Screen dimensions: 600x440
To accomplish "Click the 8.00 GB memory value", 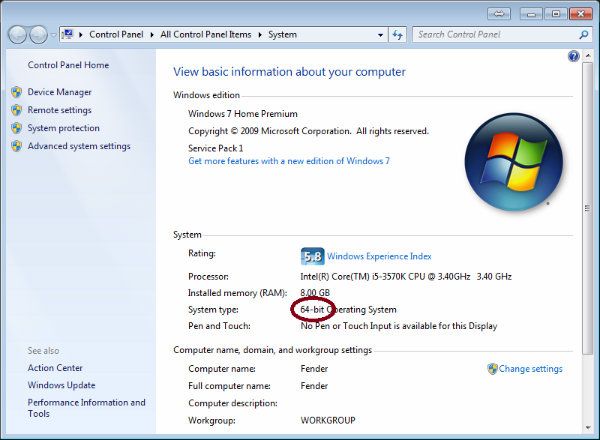I will pos(315,293).
